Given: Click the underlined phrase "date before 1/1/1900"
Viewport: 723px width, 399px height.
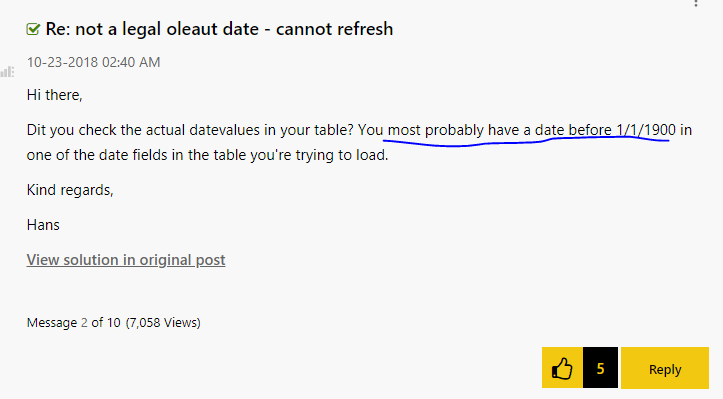Looking at the screenshot, I should tap(605, 130).
